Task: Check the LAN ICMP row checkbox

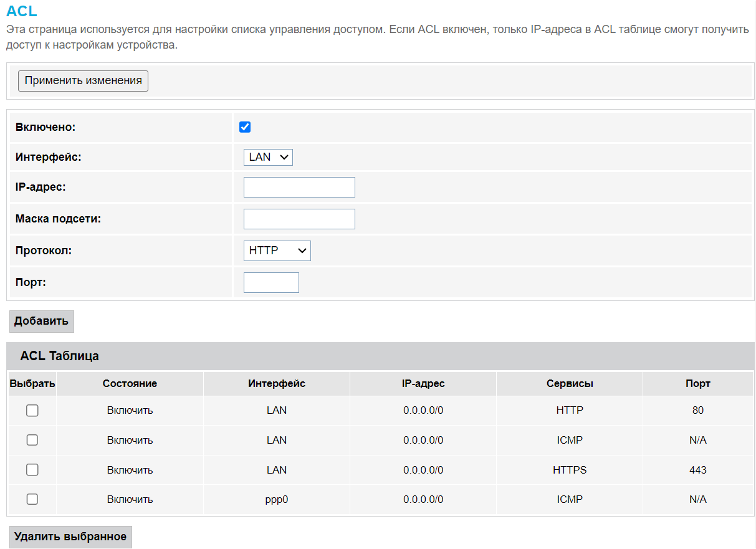Action: point(32,440)
